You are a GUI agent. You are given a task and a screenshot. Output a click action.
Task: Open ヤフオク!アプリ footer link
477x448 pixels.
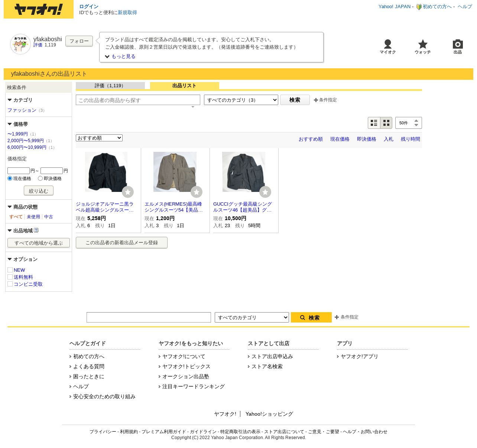tap(359, 356)
